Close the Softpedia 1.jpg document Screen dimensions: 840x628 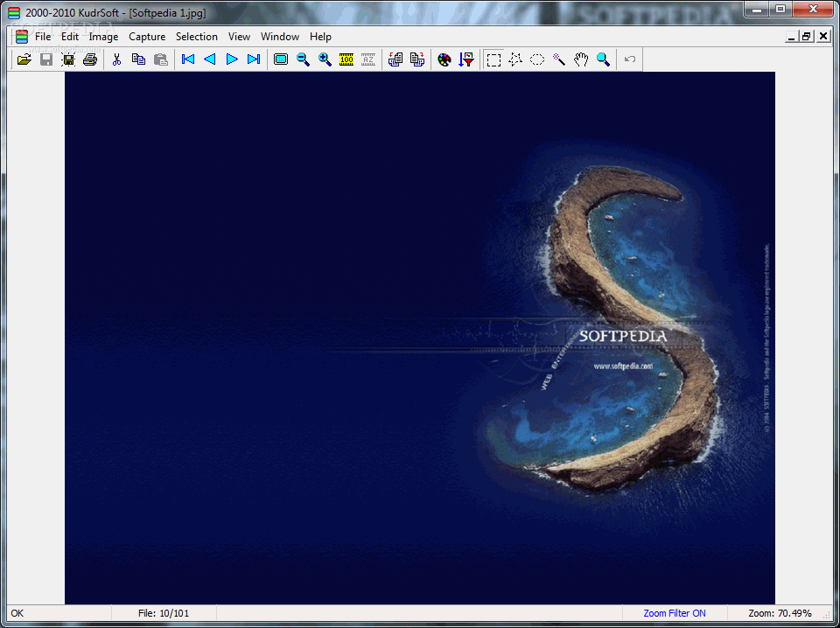point(823,37)
